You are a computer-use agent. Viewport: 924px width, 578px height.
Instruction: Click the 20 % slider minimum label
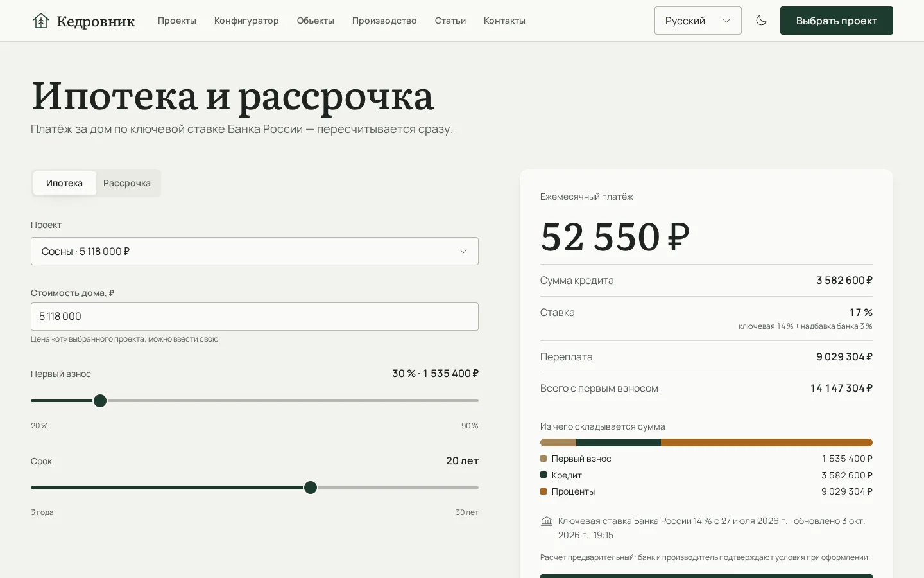coord(39,426)
